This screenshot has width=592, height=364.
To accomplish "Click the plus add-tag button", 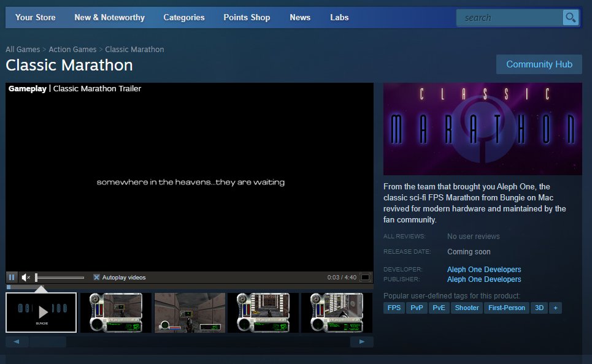I will point(555,308).
